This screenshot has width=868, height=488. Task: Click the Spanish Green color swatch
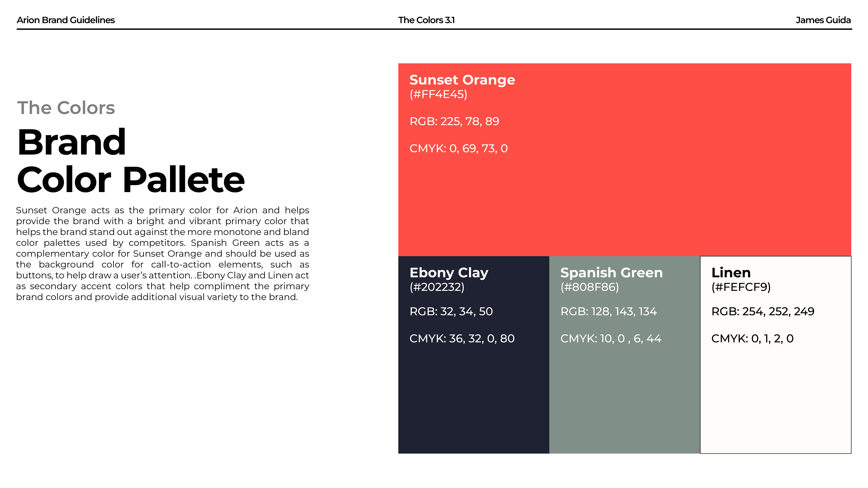(624, 397)
